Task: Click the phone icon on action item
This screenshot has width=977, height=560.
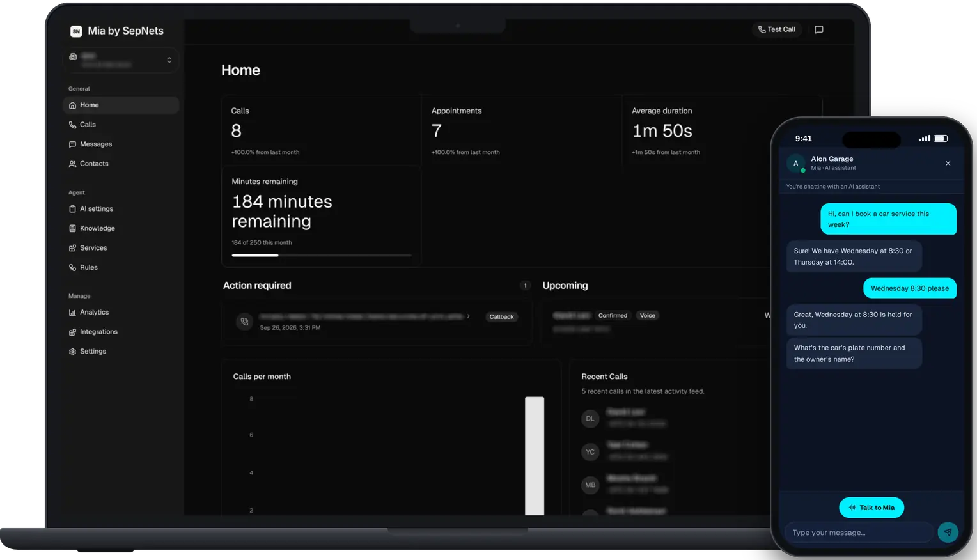Action: [244, 322]
